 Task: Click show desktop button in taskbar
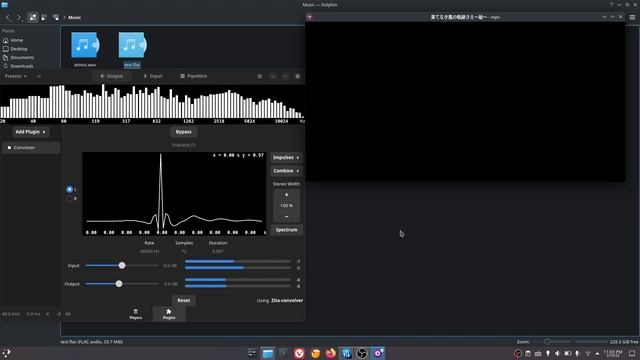tap(632, 353)
